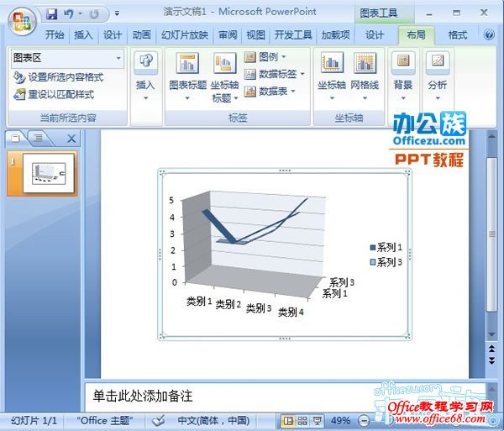Open the undo history arrow
This screenshot has height=431, width=504.
[81, 13]
